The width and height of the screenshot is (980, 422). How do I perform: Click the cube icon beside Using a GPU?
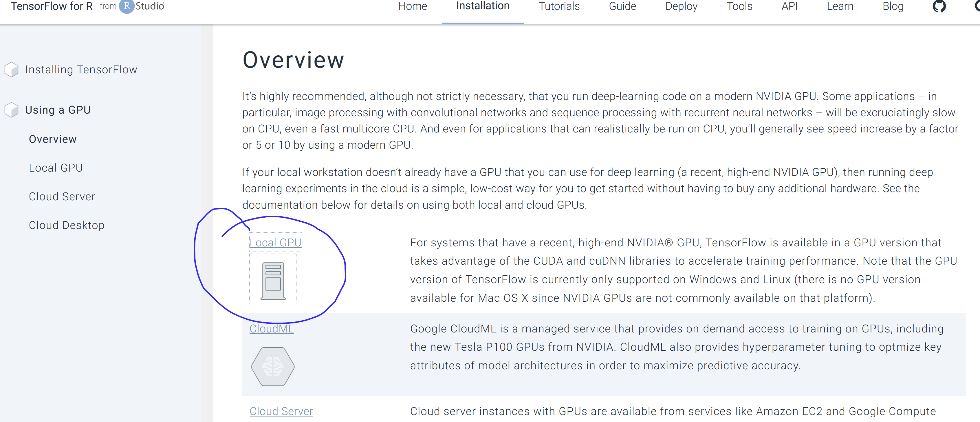(x=11, y=110)
